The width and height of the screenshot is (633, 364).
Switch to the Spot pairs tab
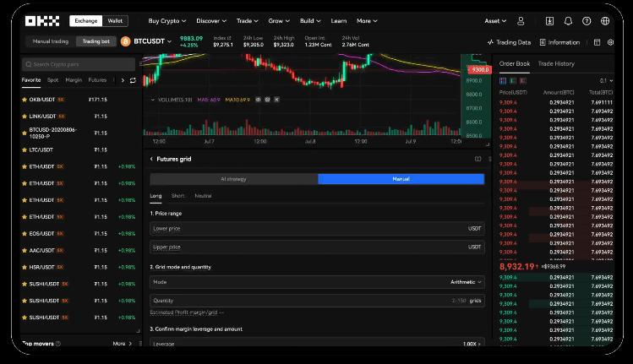(x=52, y=80)
